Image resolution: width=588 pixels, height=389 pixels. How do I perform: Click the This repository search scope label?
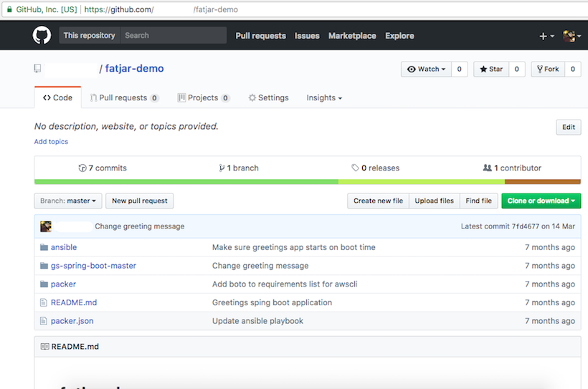[89, 35]
